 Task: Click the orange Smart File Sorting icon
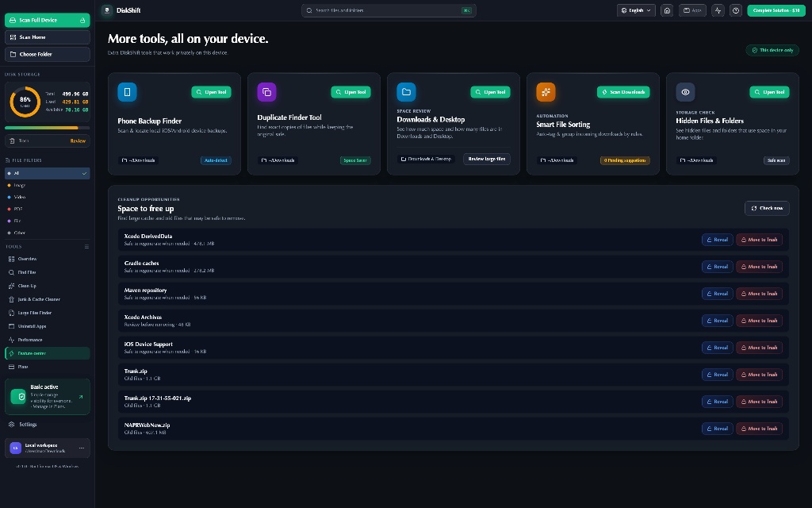(x=546, y=92)
